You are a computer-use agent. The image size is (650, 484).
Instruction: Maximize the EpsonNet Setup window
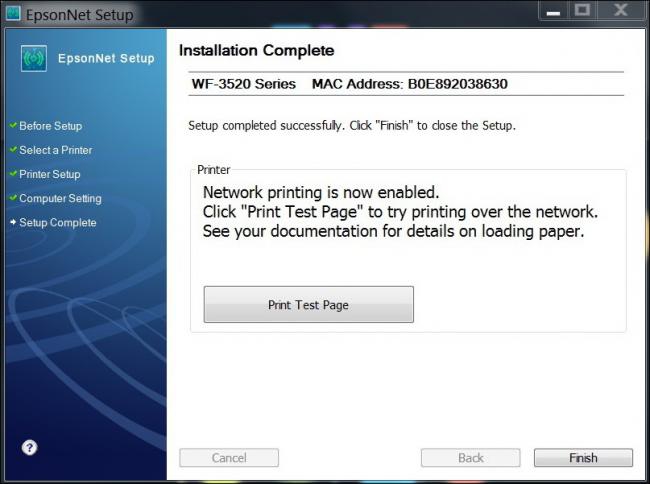582,10
